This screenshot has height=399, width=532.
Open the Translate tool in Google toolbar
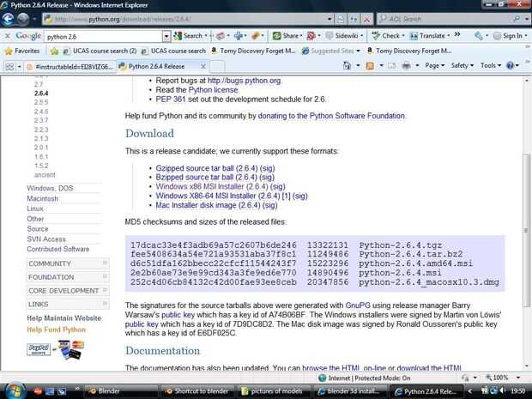pos(430,36)
